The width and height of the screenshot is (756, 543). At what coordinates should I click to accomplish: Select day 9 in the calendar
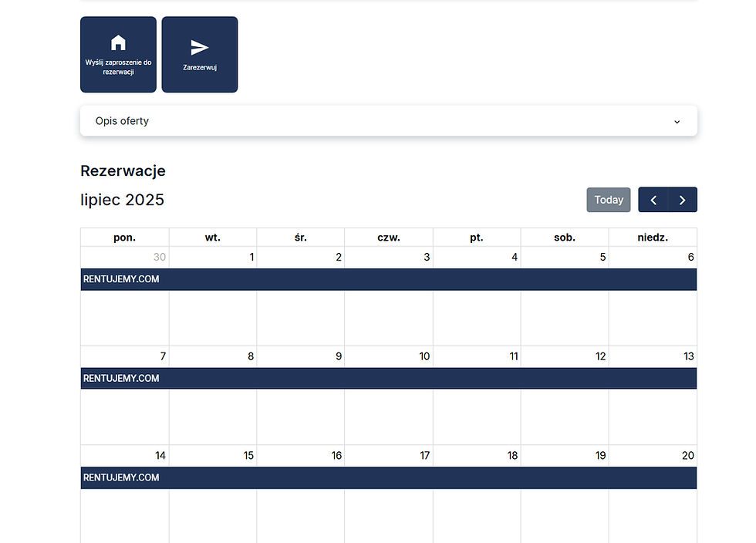(339, 356)
